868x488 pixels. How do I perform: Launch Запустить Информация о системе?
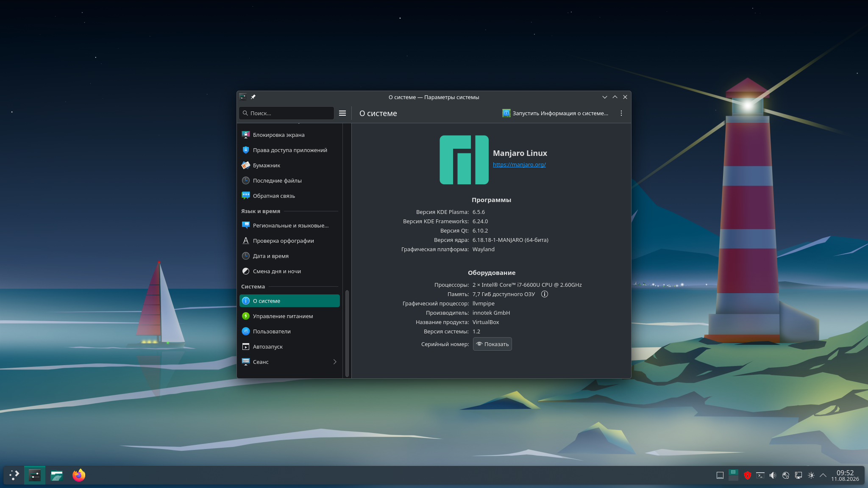pyautogui.click(x=555, y=113)
